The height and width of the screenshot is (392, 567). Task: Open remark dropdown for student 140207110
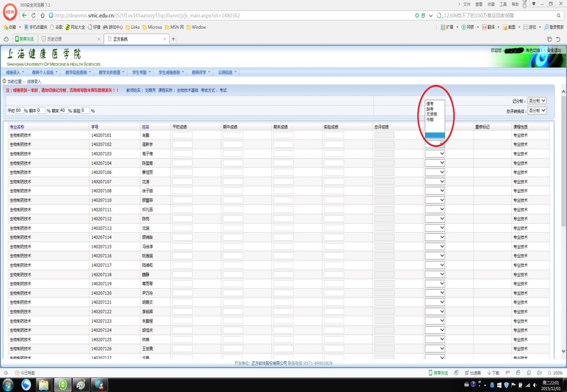point(435,200)
